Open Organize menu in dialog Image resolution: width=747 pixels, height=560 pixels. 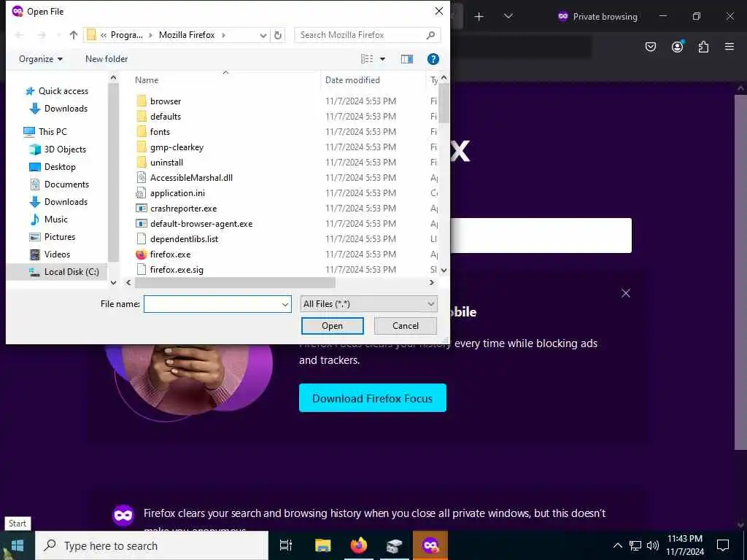pyautogui.click(x=41, y=59)
